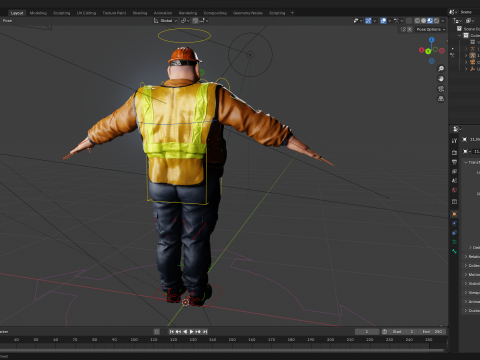Image resolution: width=480 pixels, height=360 pixels.
Task: Click the green Y axis gizmo handle
Action: tap(428, 51)
